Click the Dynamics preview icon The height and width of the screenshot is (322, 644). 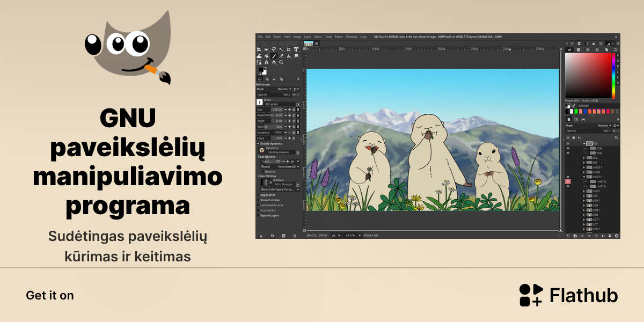(x=262, y=150)
